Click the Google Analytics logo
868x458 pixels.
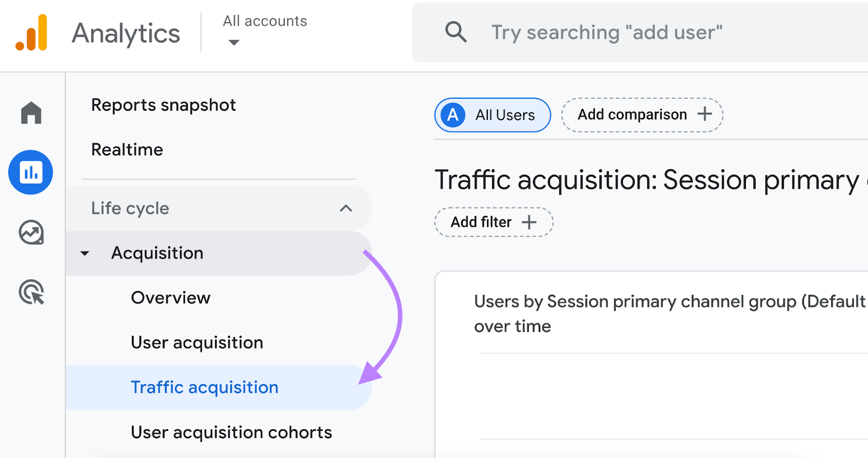[x=33, y=33]
